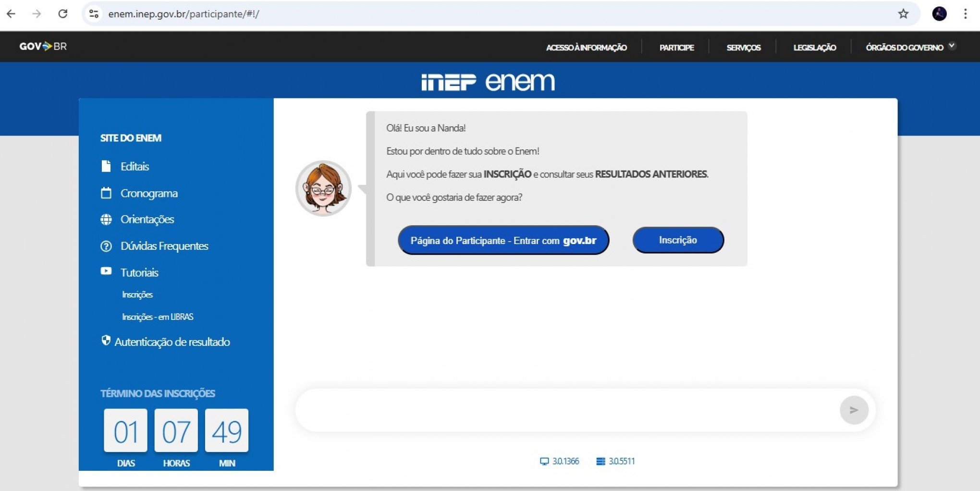Click the Inscrição button
Viewport: 980px width, 491px height.
click(x=678, y=240)
